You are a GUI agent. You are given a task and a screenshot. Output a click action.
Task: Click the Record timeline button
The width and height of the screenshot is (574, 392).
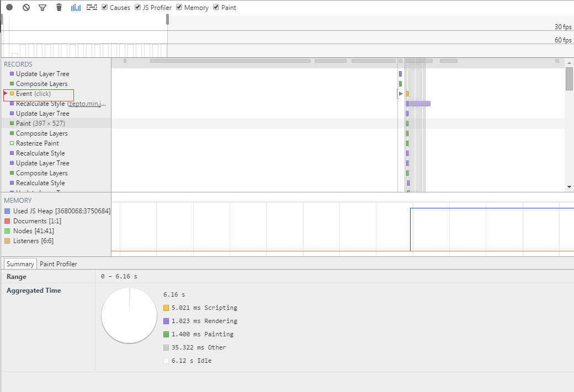pyautogui.click(x=9, y=8)
